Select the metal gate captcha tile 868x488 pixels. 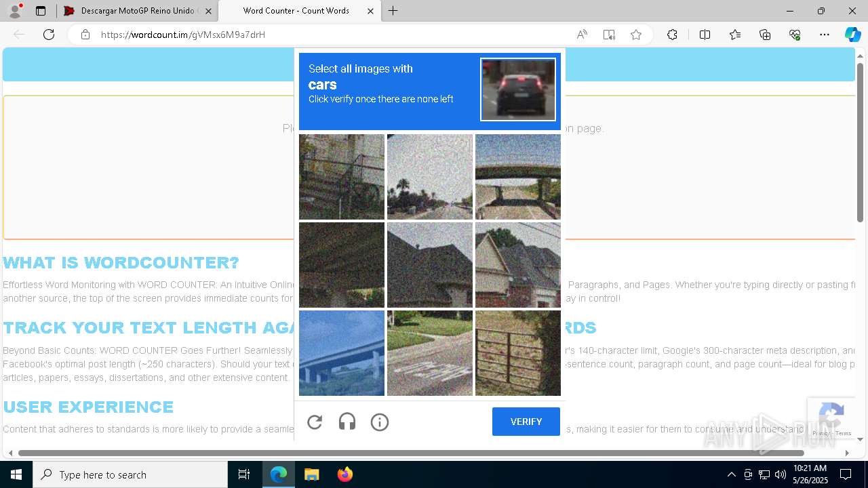[x=518, y=353]
